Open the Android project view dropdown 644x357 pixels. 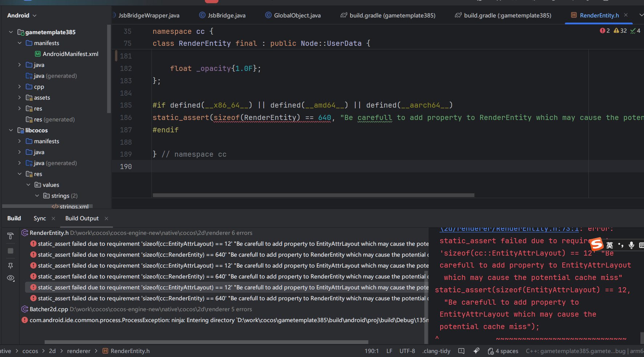pos(22,16)
